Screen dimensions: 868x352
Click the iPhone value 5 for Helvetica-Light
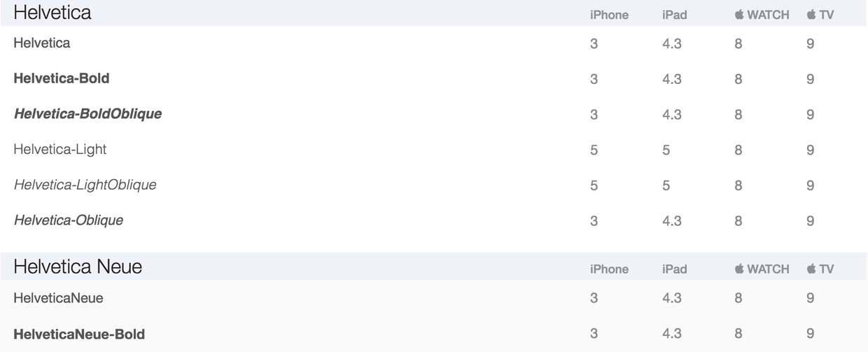click(x=594, y=150)
